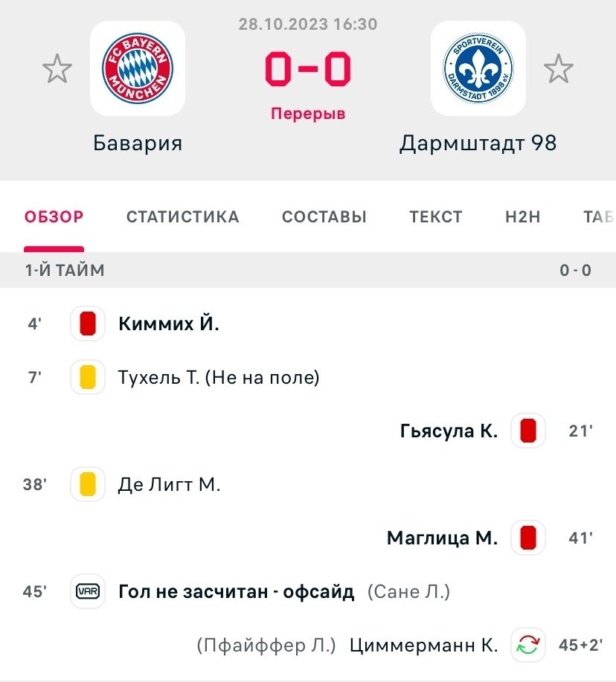The height and width of the screenshot is (682, 616).
Task: Tap the 1-Й ТАЙМ section header
Action: (x=65, y=271)
